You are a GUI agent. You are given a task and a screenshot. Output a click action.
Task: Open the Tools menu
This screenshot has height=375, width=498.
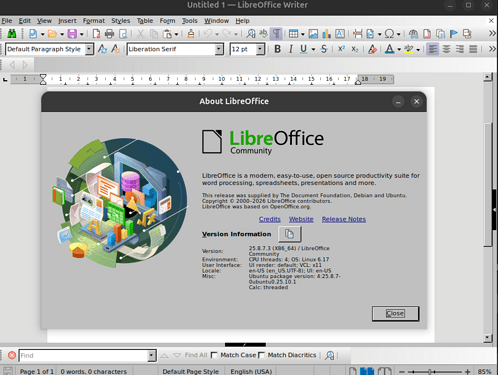pos(189,21)
